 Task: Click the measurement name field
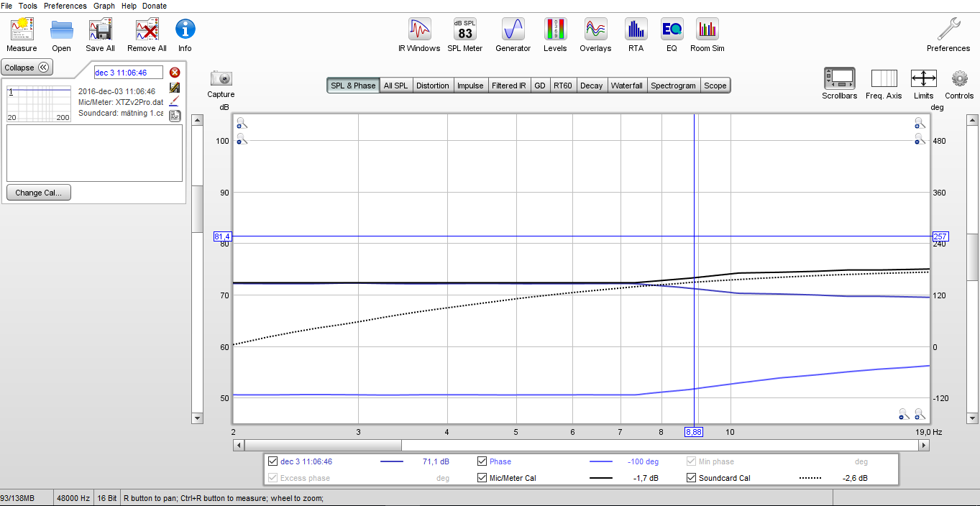(129, 73)
